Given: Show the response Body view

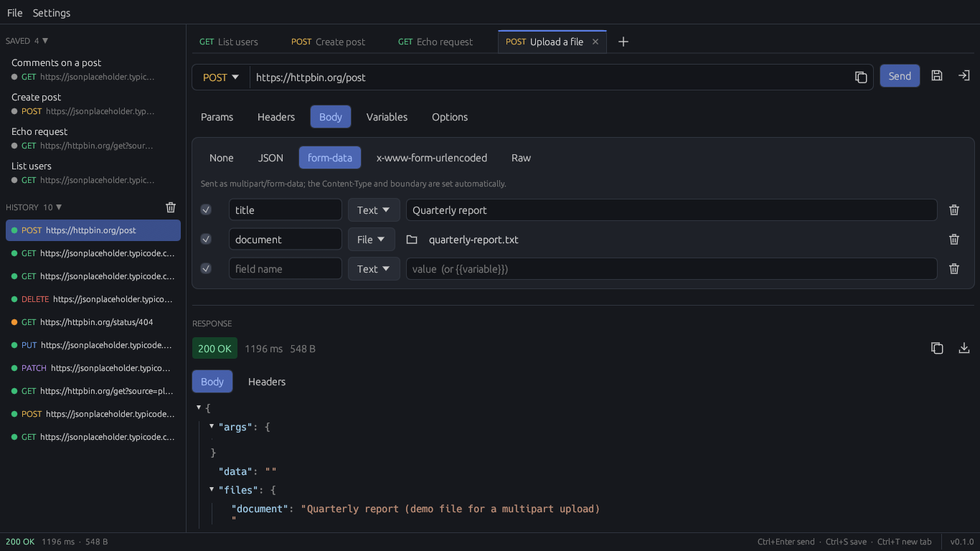Looking at the screenshot, I should [212, 382].
